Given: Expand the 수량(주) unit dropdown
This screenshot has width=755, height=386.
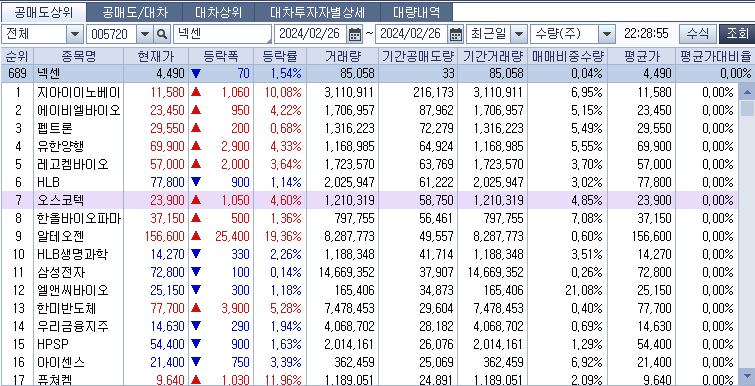Looking at the screenshot, I should pos(606,34).
